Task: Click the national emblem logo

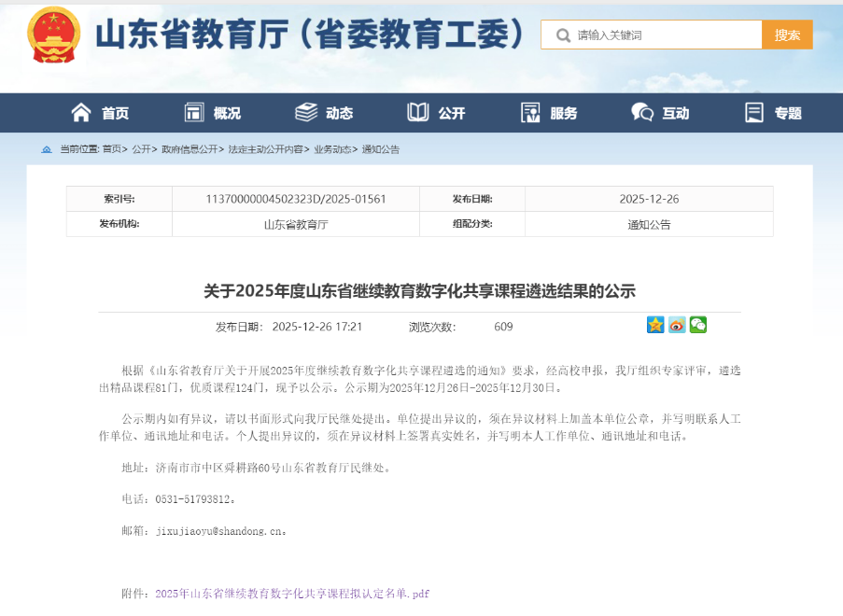Action: coord(55,35)
